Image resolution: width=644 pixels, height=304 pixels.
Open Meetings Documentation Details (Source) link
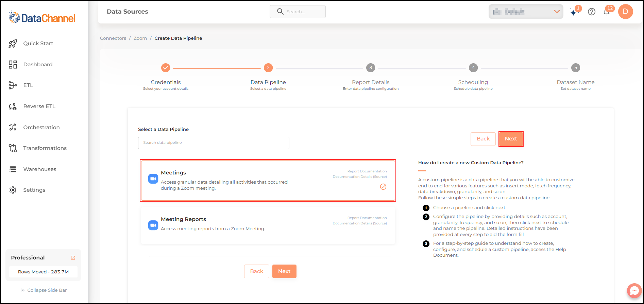tap(360, 177)
